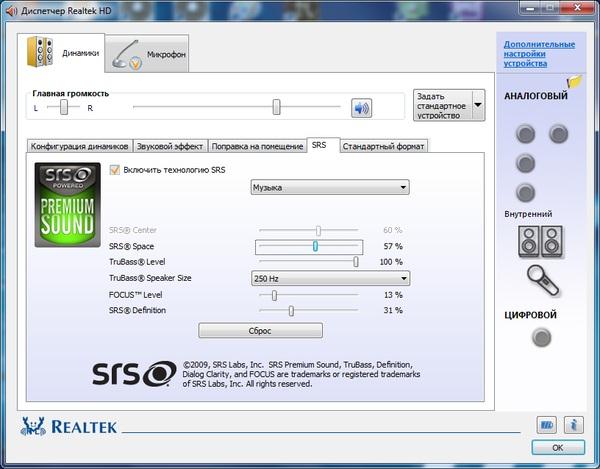Disable the 'Включить технологию SRS' checkbox
The height and width of the screenshot is (469, 600).
coord(114,170)
